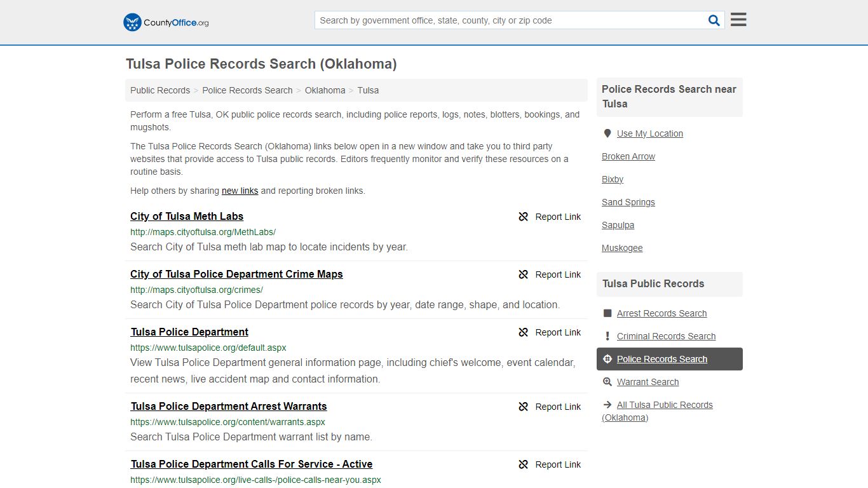Click the magnifier search icon
Screen dimensions: 868x488
(x=714, y=20)
